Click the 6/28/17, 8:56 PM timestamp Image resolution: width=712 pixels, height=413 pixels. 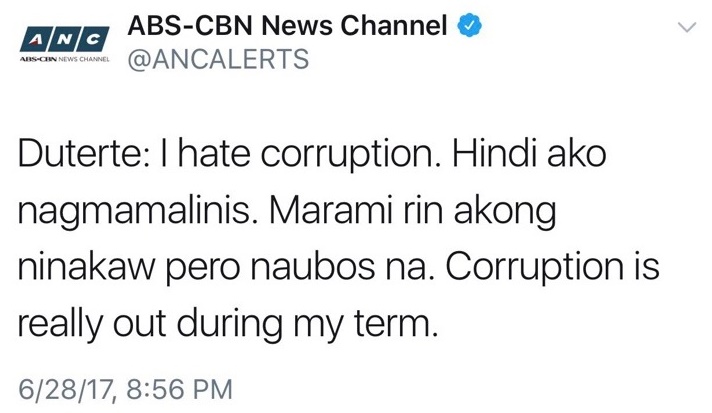pyautogui.click(x=126, y=387)
